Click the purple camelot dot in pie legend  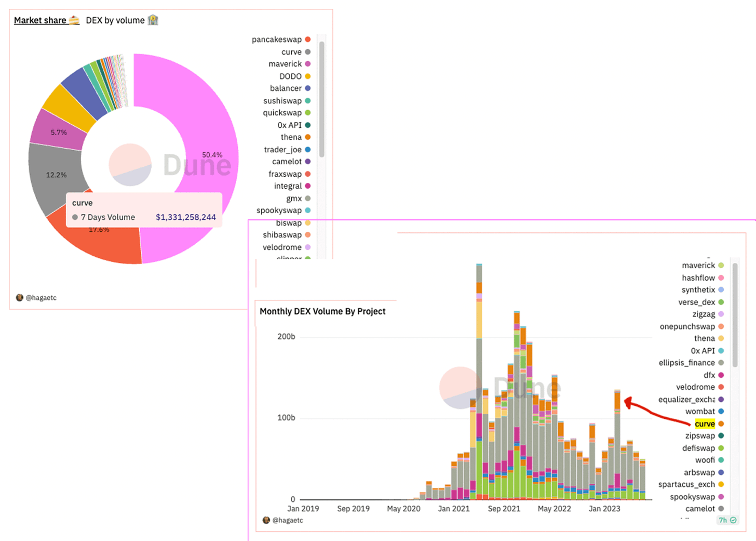pos(308,162)
